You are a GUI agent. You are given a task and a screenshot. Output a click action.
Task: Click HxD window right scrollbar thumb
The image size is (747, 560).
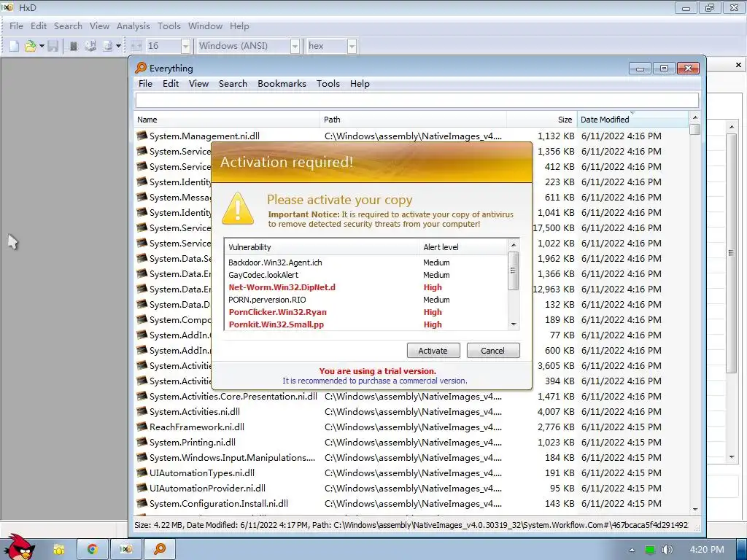pyautogui.click(x=731, y=253)
